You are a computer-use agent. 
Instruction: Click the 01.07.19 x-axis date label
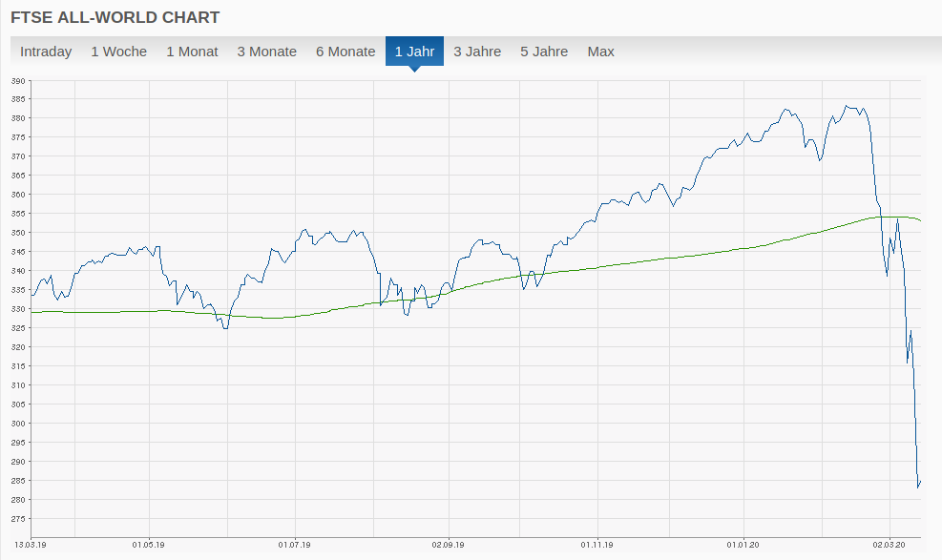pyautogui.click(x=295, y=545)
